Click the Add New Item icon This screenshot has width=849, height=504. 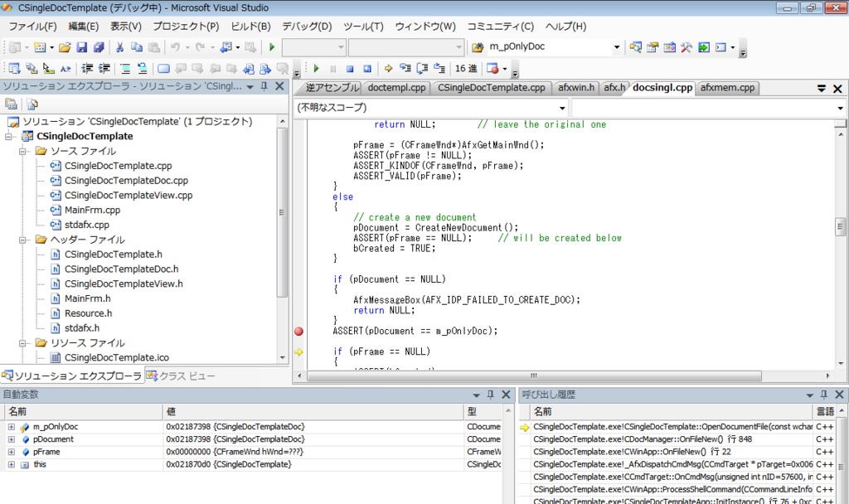[x=40, y=47]
